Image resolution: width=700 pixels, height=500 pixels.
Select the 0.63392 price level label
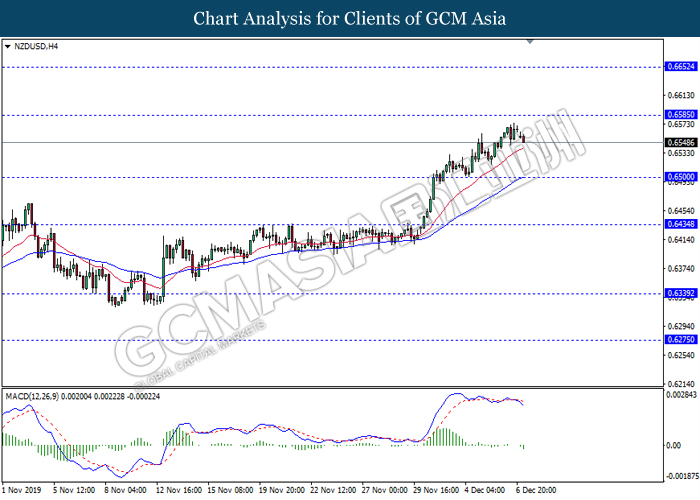(681, 293)
